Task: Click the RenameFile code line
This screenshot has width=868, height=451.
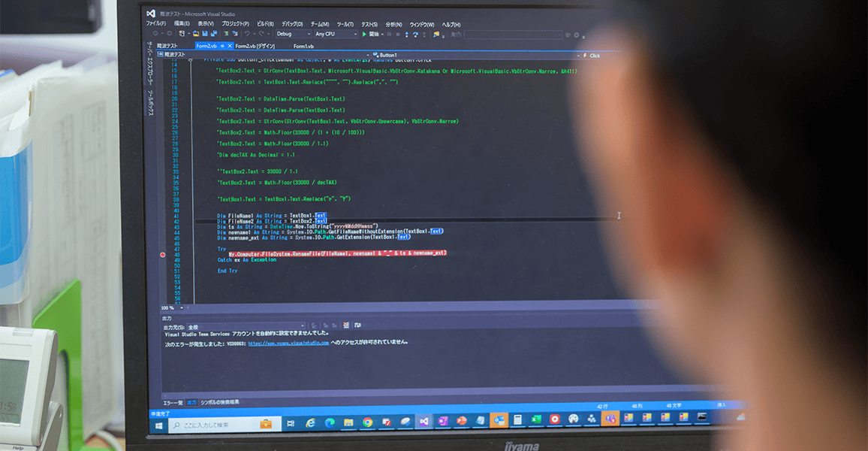Action: coord(338,253)
